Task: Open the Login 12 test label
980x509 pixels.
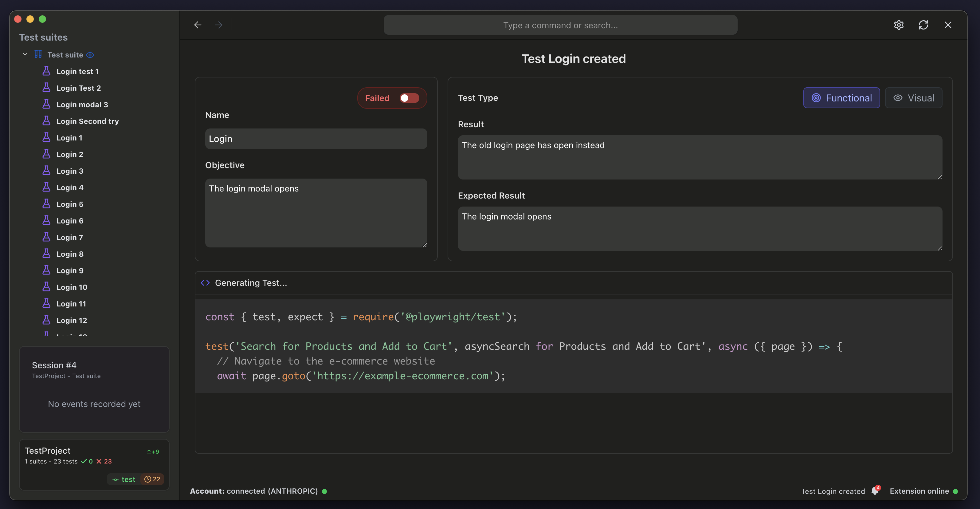Action: (x=72, y=321)
